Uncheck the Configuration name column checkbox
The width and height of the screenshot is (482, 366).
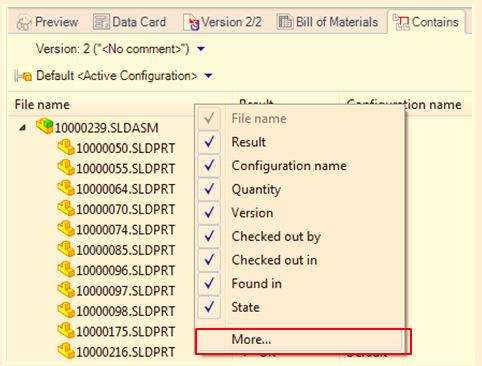click(209, 166)
